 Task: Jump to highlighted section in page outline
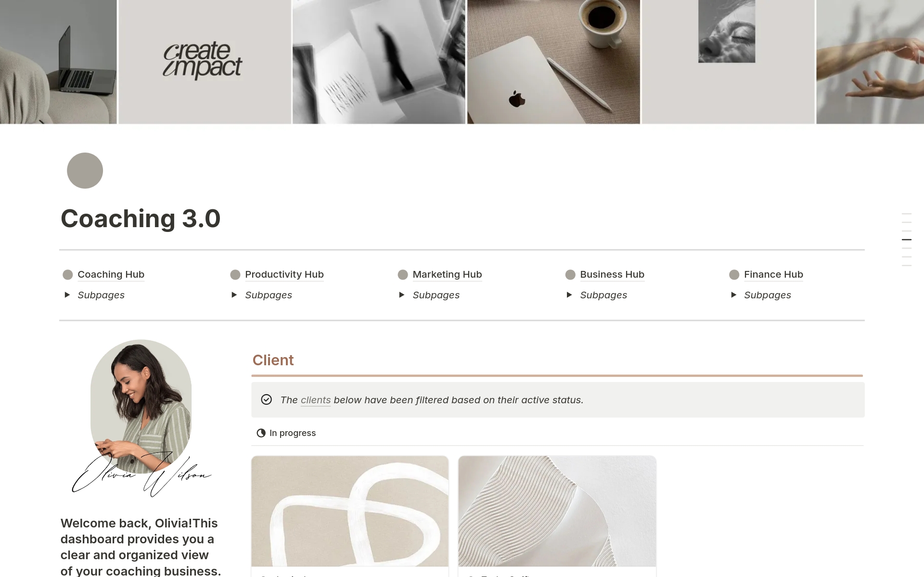pyautogui.click(x=907, y=240)
